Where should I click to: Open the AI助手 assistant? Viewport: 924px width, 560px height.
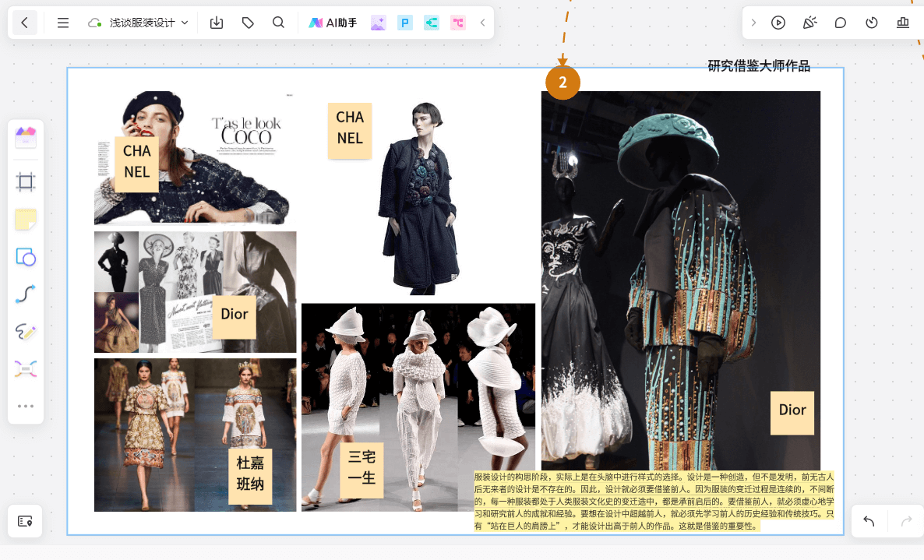pos(333,23)
